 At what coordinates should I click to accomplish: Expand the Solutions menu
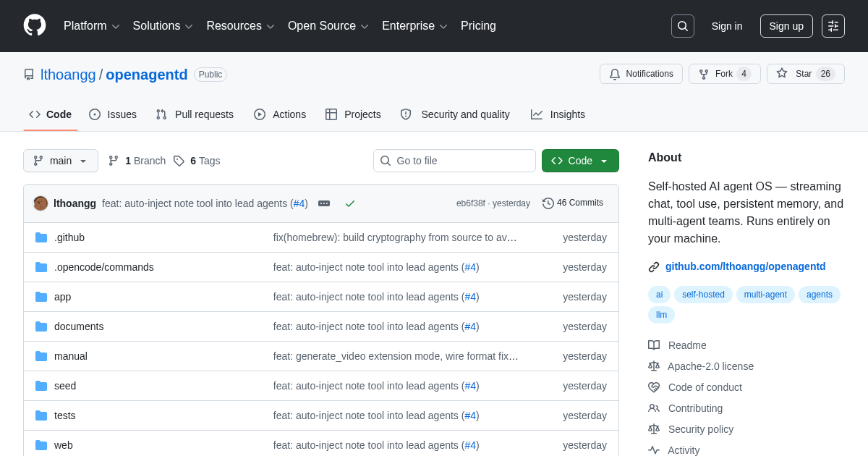163,26
